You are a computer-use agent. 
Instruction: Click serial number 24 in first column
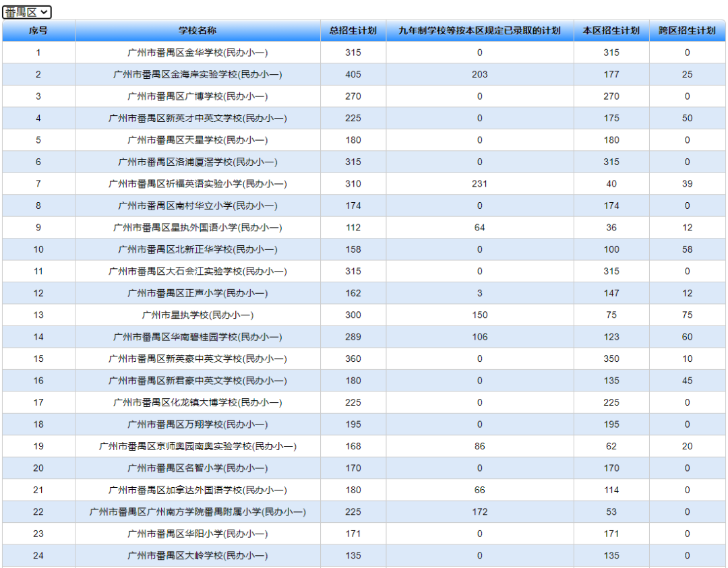coord(38,555)
